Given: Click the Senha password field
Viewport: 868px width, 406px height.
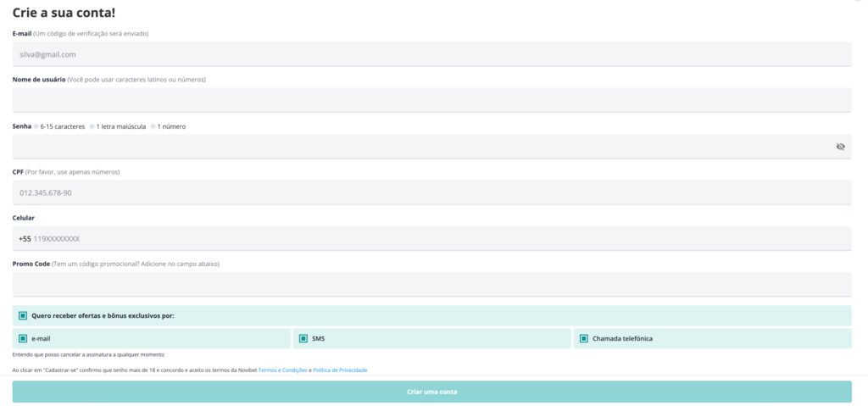Looking at the screenshot, I should [431, 147].
